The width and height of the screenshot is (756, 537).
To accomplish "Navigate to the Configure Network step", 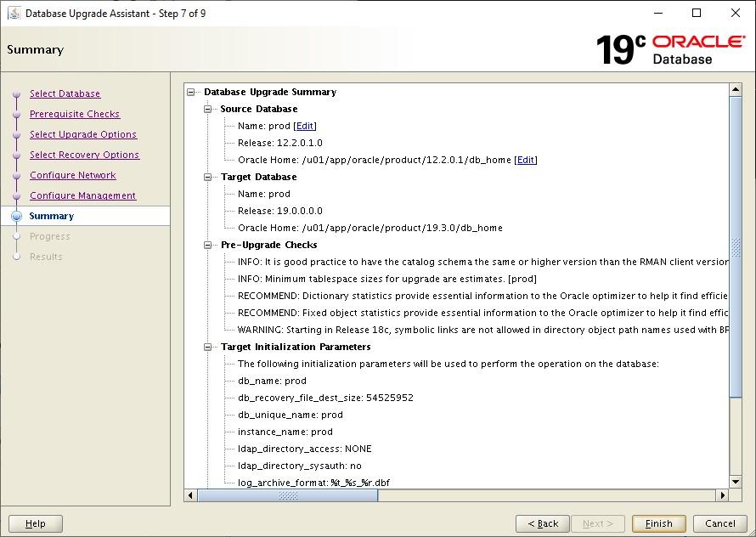I will [x=72, y=175].
